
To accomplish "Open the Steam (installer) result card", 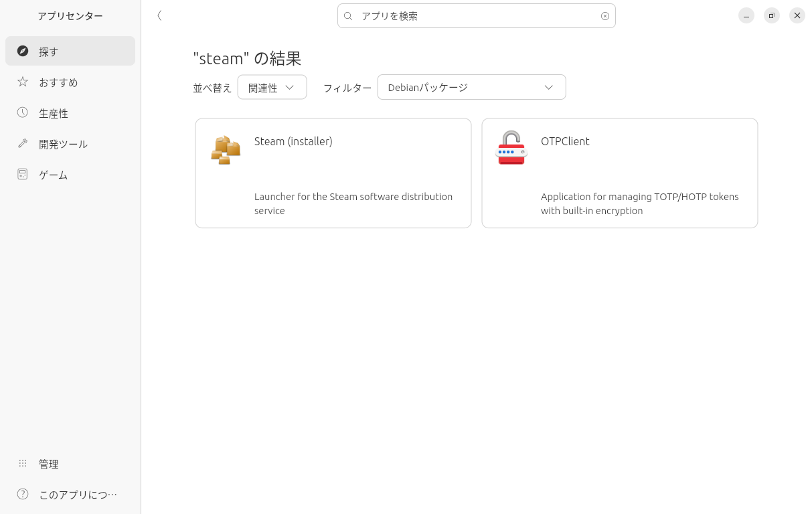I will pyautogui.click(x=333, y=173).
